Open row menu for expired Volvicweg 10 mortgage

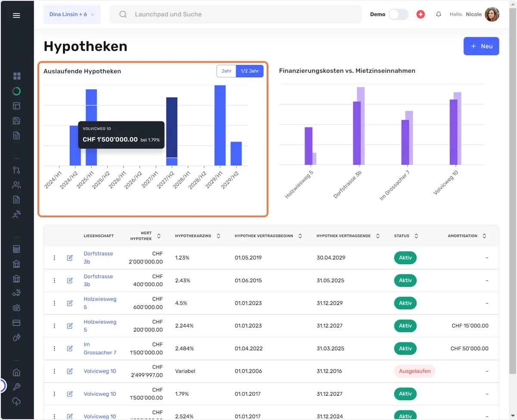pyautogui.click(x=54, y=371)
